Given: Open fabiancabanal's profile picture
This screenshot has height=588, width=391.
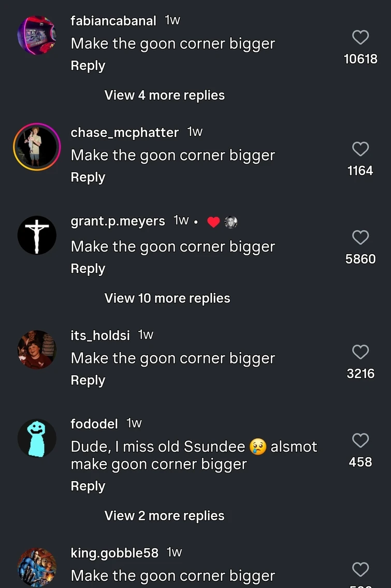Looking at the screenshot, I should pyautogui.click(x=37, y=35).
